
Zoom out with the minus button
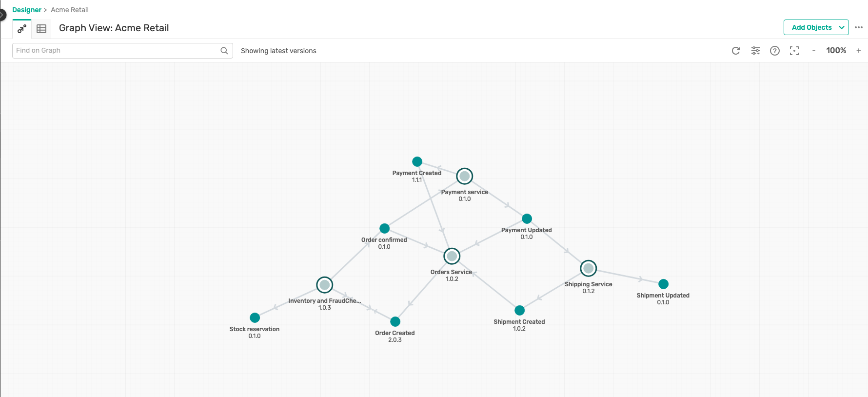[x=814, y=51]
